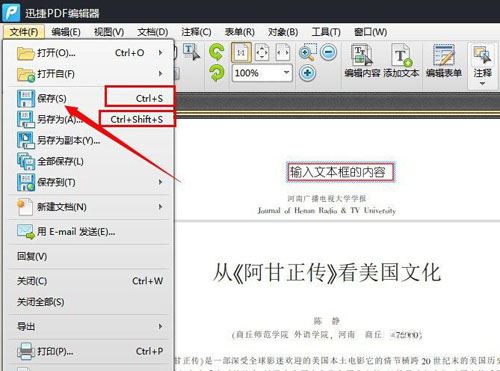Click the 输入文本框的内容 text box
This screenshot has width=500, height=371.
coord(340,172)
